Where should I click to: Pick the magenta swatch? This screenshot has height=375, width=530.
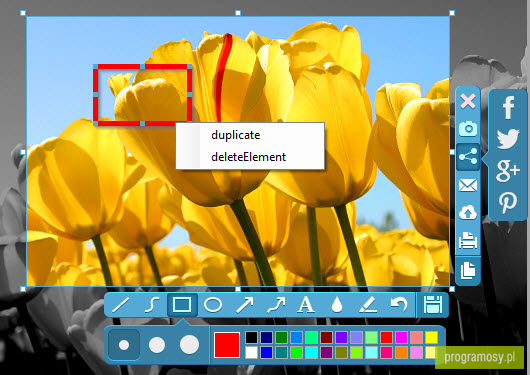(x=401, y=337)
